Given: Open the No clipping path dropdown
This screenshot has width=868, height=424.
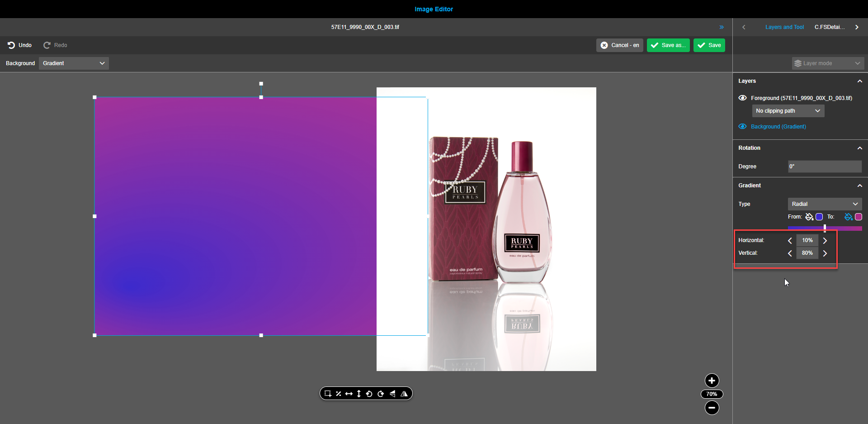Looking at the screenshot, I should click(x=788, y=110).
